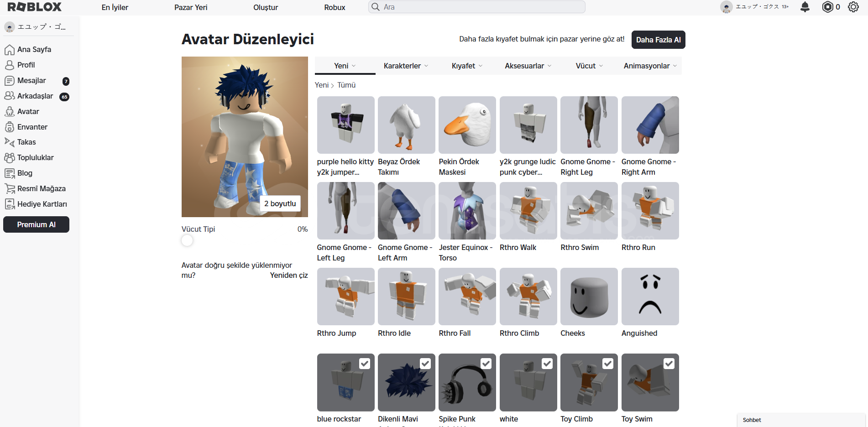
Task: Select Pekin Ördek Maskesi item
Action: tap(467, 125)
